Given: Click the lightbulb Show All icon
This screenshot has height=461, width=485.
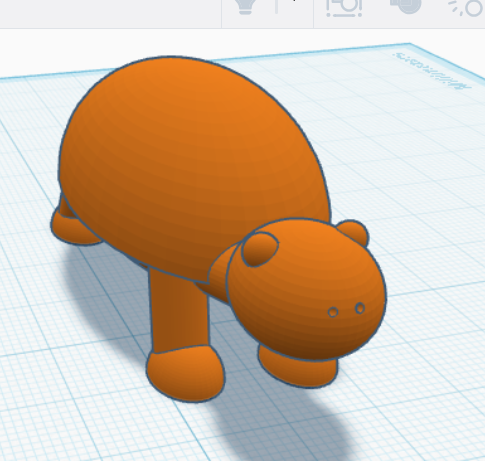Looking at the screenshot, I should (246, 6).
